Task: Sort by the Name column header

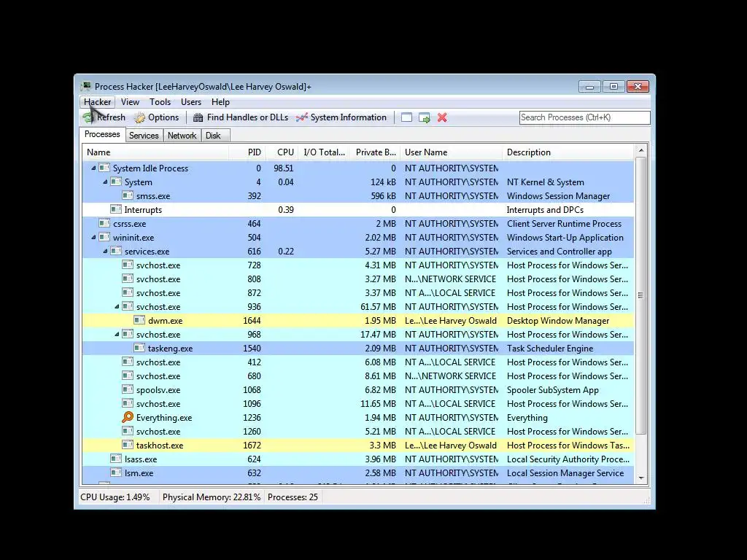Action: pos(155,152)
